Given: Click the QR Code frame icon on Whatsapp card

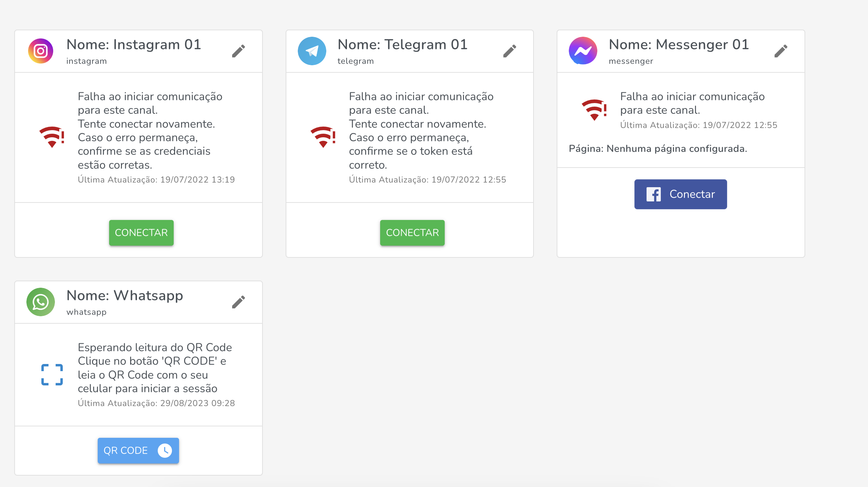Looking at the screenshot, I should point(52,374).
